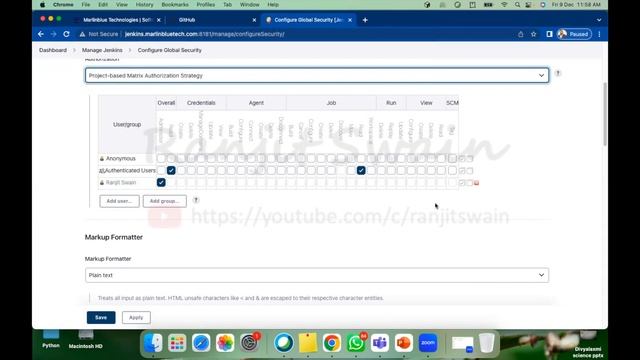
Task: Open the Chrome menu in menu bar
Action: click(x=63, y=4)
